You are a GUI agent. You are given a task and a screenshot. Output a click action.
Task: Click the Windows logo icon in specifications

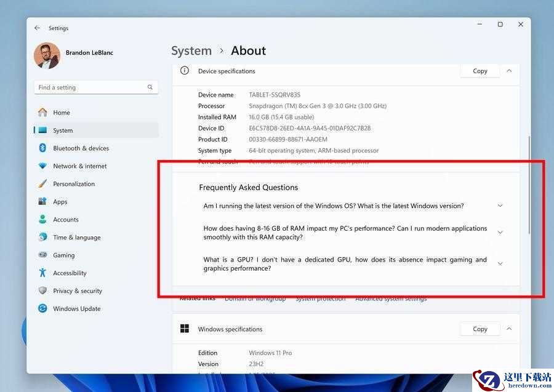tap(185, 329)
